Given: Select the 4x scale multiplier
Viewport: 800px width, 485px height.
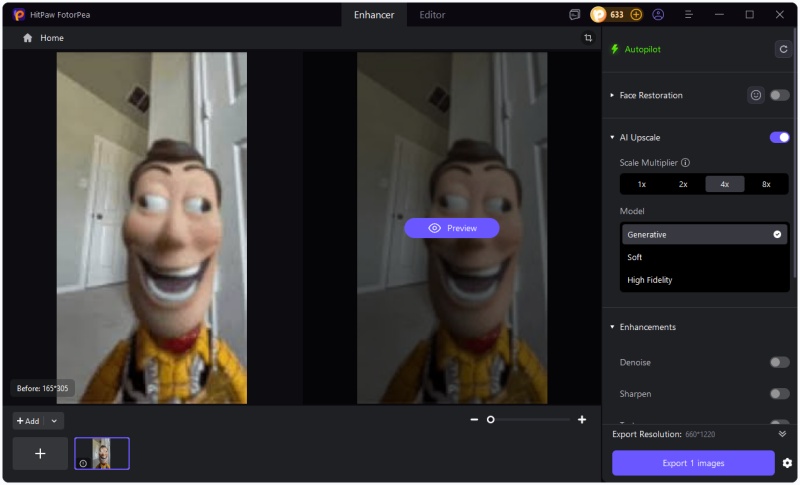Looking at the screenshot, I should click(724, 184).
